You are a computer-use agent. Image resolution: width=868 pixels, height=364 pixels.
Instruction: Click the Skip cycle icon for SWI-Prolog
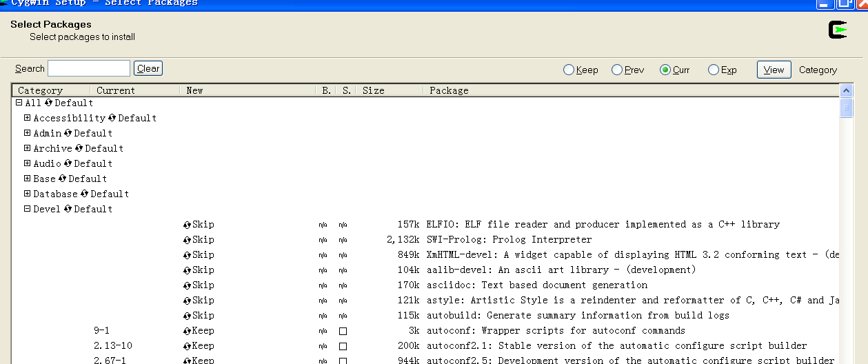187,240
